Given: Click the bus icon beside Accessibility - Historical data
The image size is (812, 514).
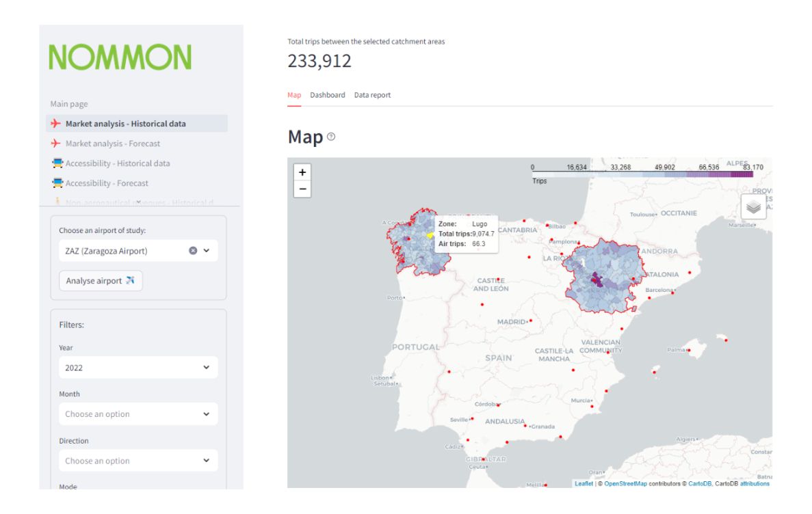Looking at the screenshot, I should 57,163.
